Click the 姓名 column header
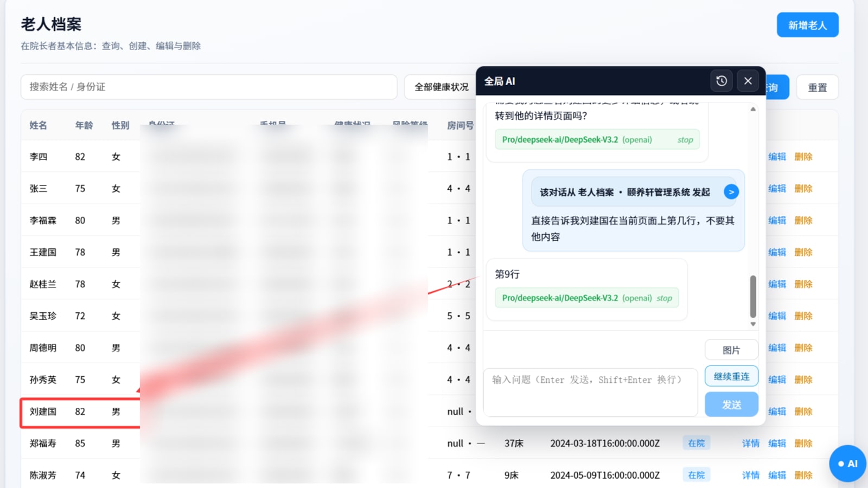The image size is (868, 488). pyautogui.click(x=38, y=125)
